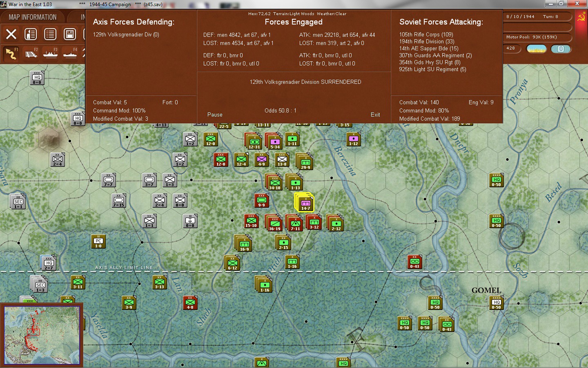
Task: Select the 3-12 red counter
Action: tap(314, 222)
